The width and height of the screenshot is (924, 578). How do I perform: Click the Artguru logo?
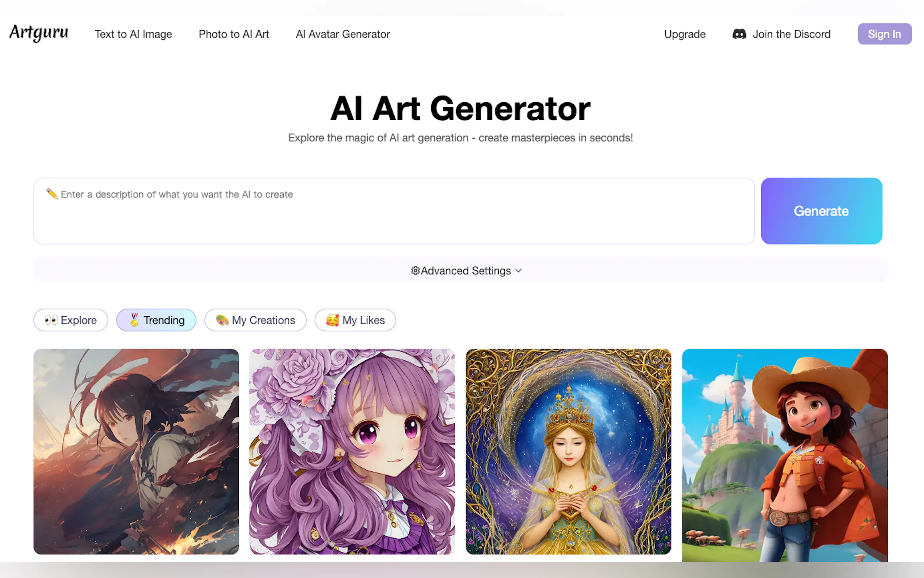point(39,33)
